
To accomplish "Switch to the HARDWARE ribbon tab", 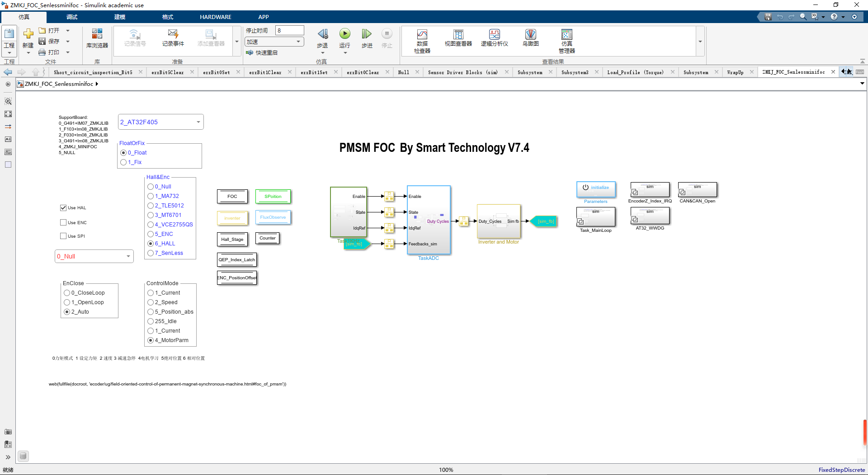I will [x=215, y=17].
